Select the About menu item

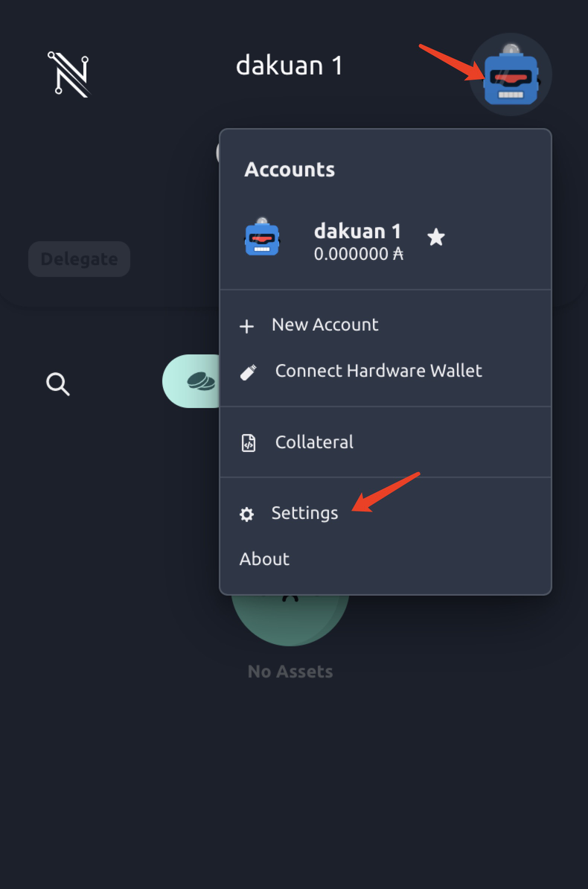(264, 559)
